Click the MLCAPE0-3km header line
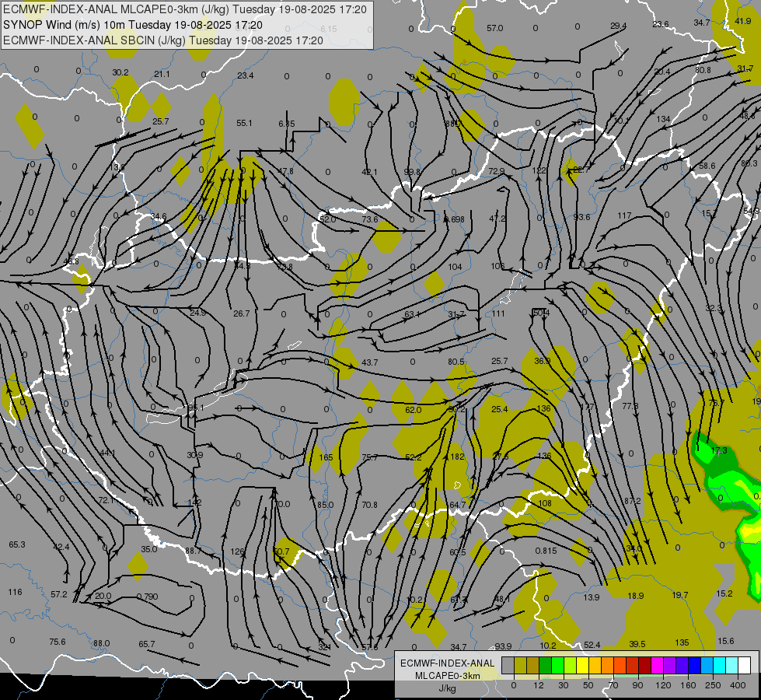Image resolution: width=761 pixels, height=700 pixels. click(x=185, y=9)
